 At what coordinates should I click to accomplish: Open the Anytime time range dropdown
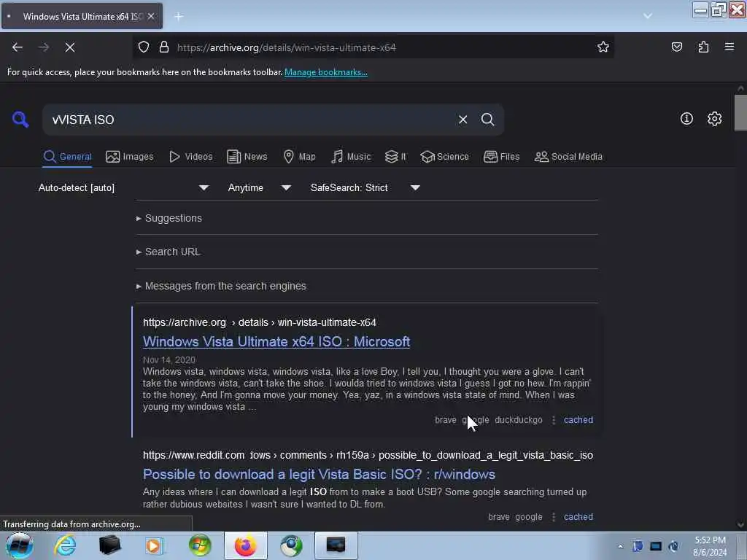[259, 187]
